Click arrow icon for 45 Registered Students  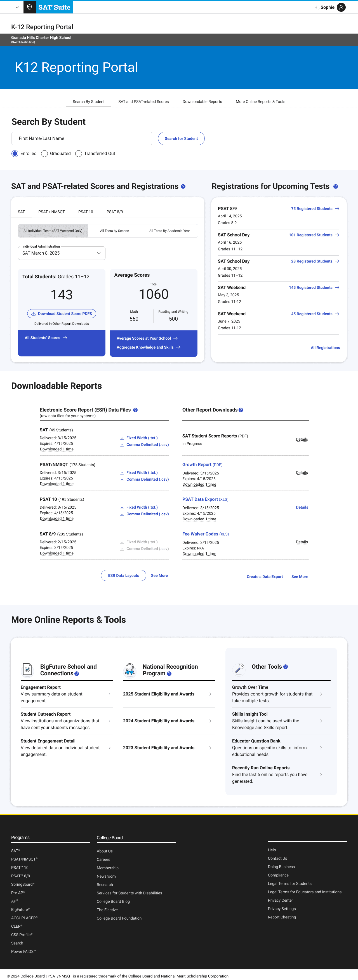point(337,314)
